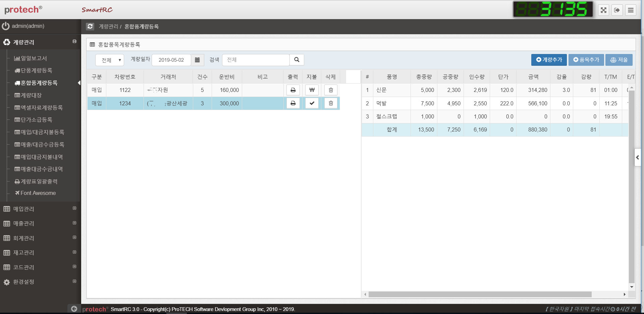644x314 pixels.
Task: Click the horizontal scrollbar under the item table
Action: point(480,295)
